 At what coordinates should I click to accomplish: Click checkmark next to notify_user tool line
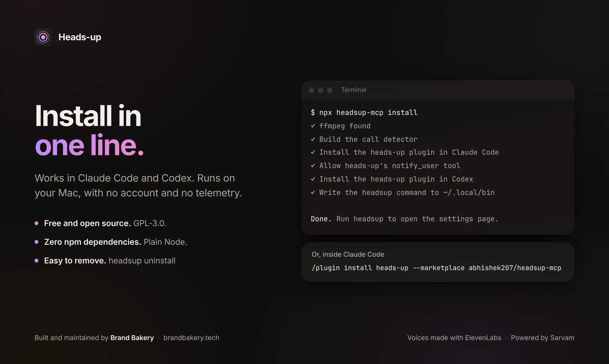pos(313,165)
